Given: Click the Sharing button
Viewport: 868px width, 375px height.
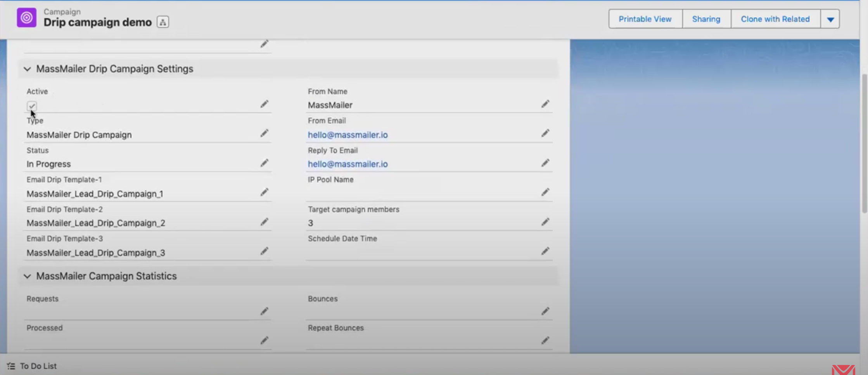Looking at the screenshot, I should point(706,19).
